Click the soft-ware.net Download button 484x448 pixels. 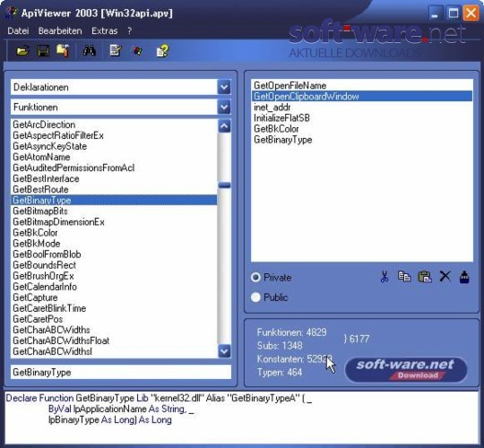click(406, 369)
